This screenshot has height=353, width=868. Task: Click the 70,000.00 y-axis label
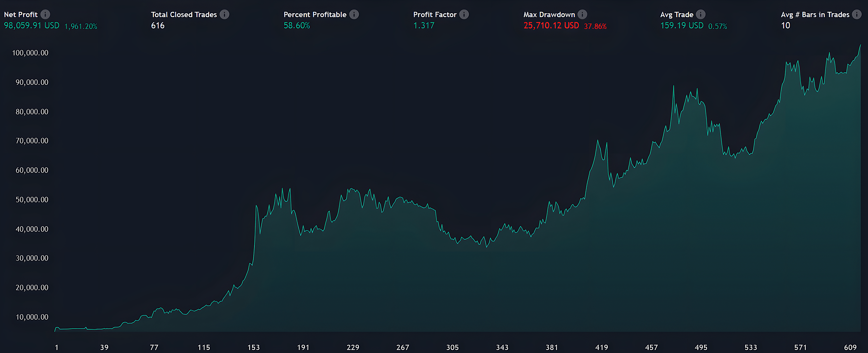pyautogui.click(x=32, y=141)
